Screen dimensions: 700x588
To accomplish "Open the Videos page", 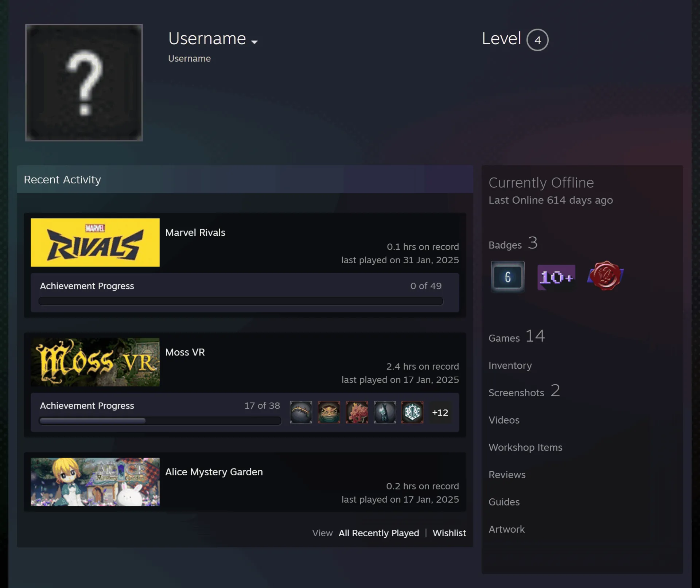I will pos(504,420).
